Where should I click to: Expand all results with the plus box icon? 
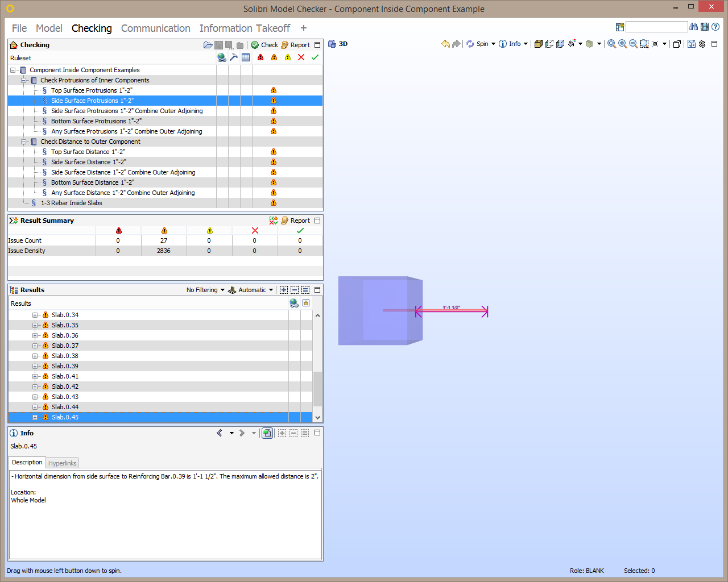pos(284,290)
